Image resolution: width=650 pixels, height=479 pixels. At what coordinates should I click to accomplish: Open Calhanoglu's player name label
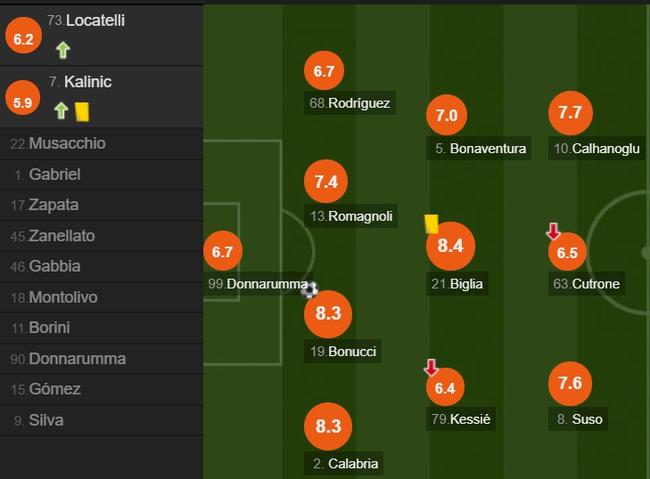pyautogui.click(x=597, y=148)
